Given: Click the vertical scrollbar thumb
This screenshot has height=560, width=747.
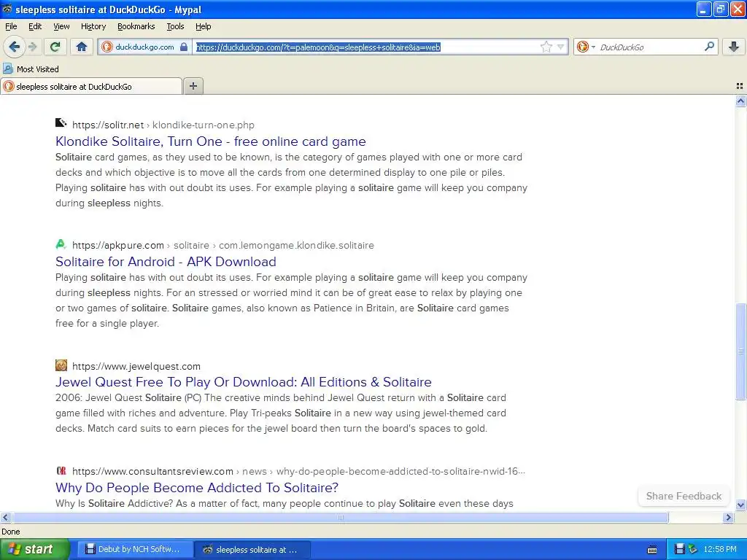Looking at the screenshot, I should point(740,351).
